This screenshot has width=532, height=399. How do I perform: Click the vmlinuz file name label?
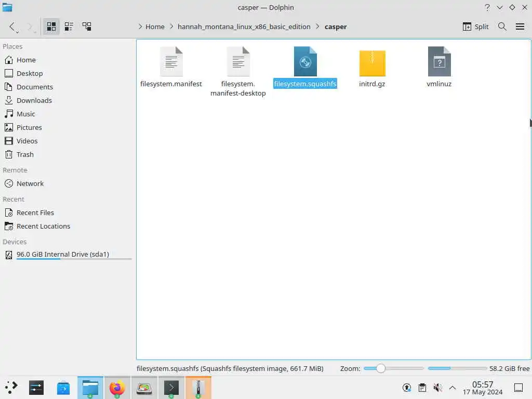pyautogui.click(x=439, y=84)
